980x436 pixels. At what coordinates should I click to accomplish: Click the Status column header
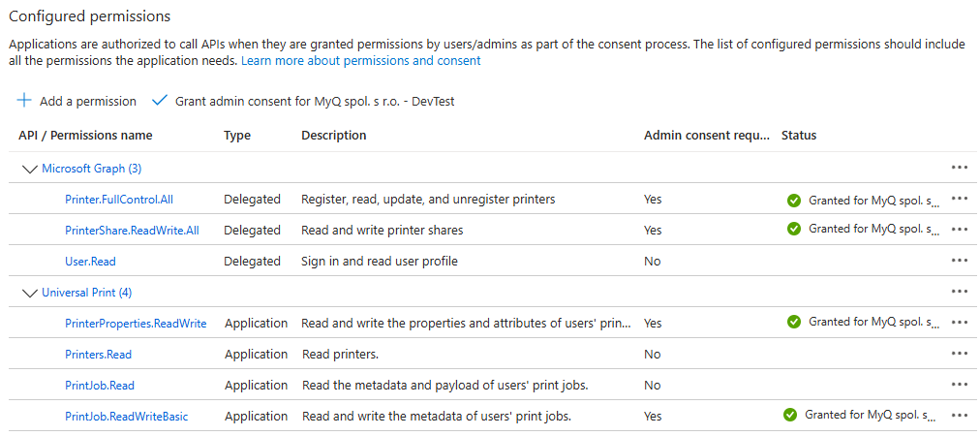coord(799,135)
